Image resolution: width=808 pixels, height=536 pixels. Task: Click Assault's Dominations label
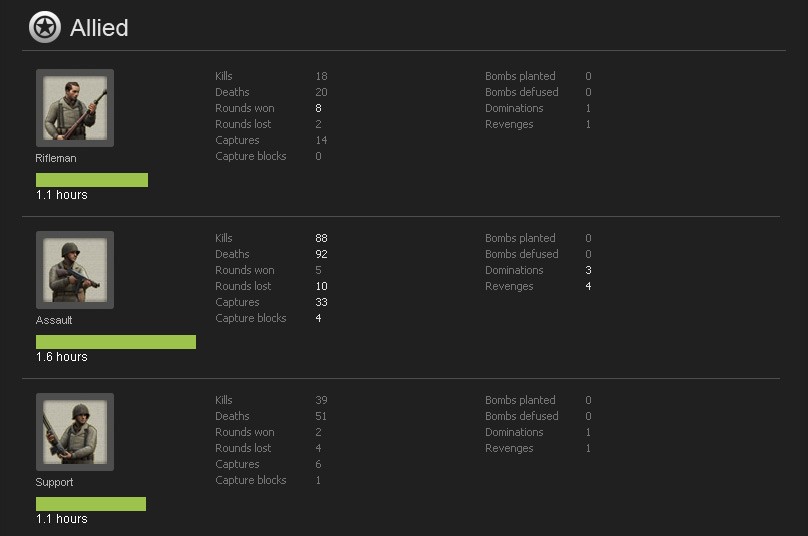tap(514, 270)
